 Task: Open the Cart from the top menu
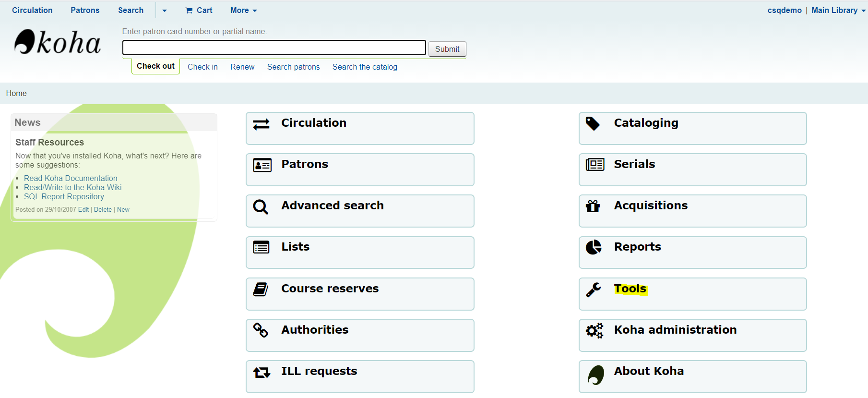(199, 11)
